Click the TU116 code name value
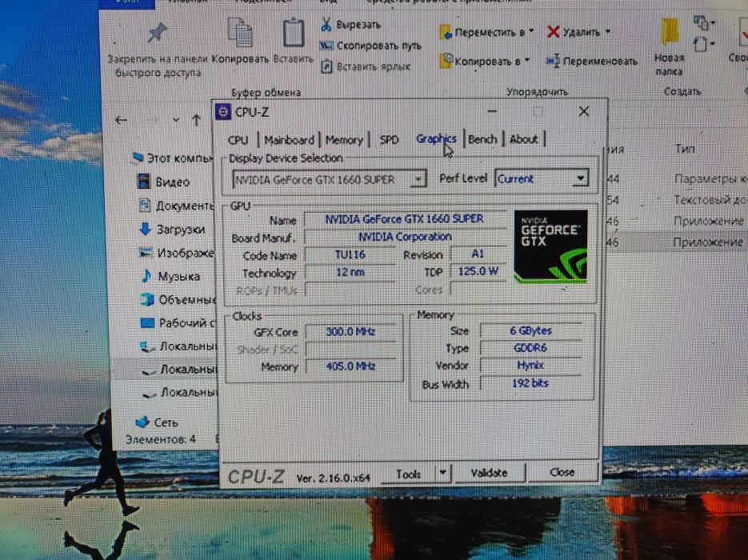 350,254
